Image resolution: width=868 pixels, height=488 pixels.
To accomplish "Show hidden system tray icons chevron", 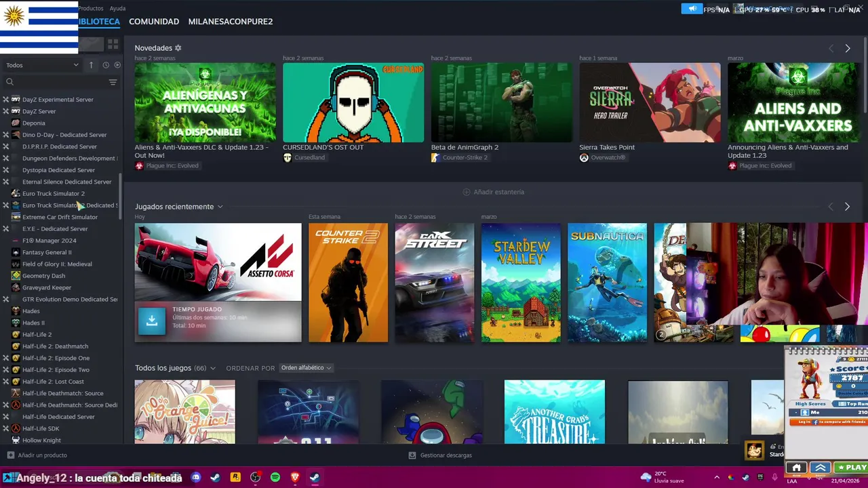I will (x=716, y=478).
